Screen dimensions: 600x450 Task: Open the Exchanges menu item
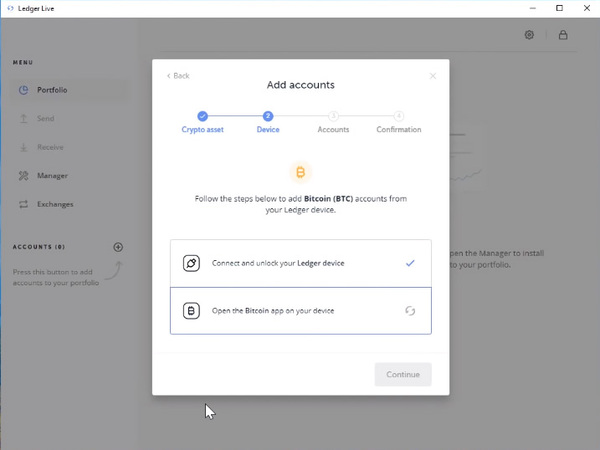tap(69, 204)
